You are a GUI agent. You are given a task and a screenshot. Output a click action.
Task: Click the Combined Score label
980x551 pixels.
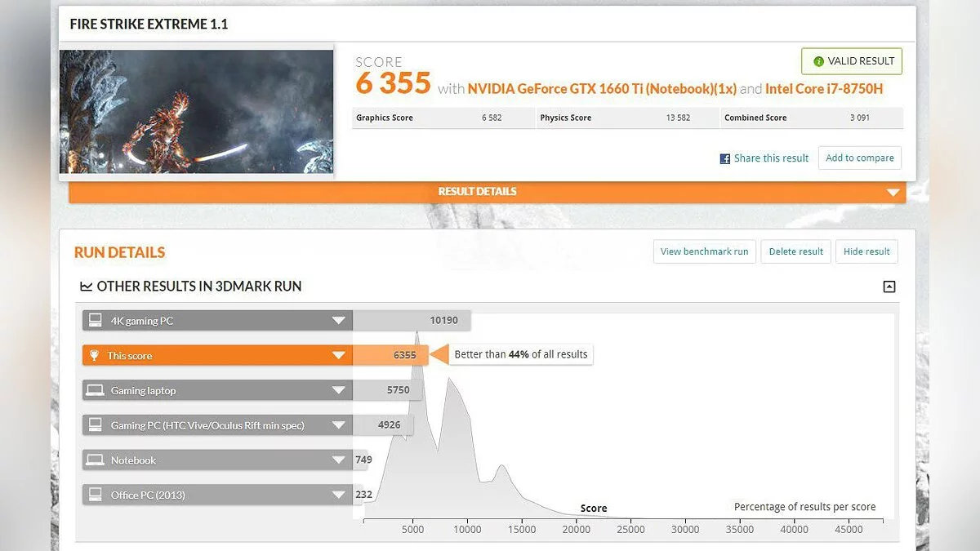point(755,118)
